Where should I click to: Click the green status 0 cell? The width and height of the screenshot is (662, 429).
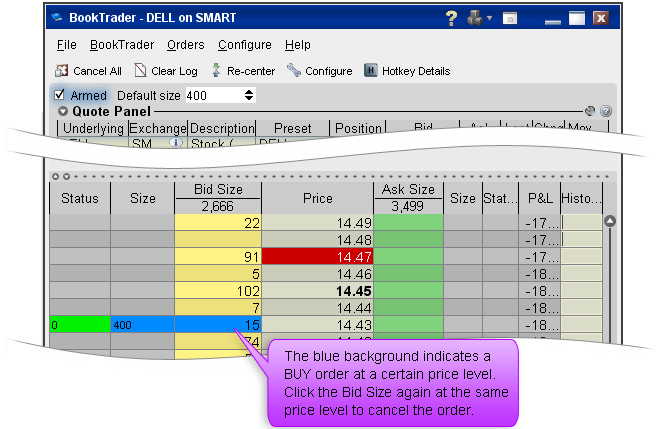[x=80, y=325]
